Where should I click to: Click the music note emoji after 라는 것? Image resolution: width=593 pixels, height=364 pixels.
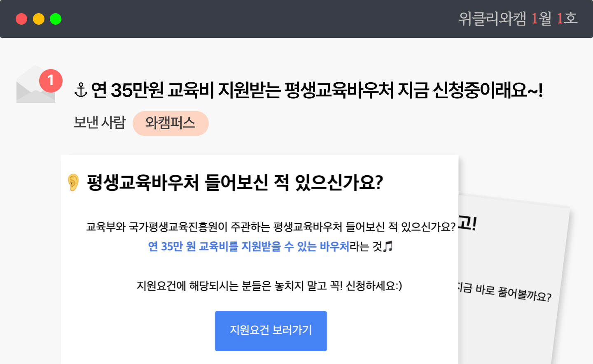point(388,246)
